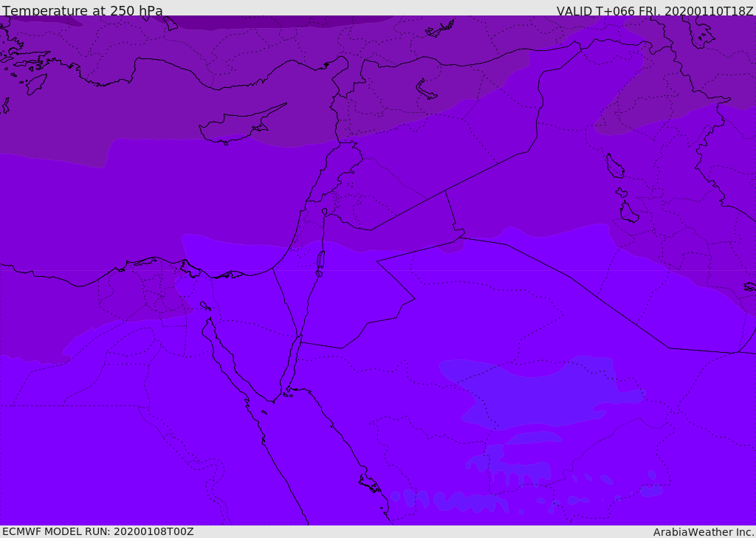
Task: Click the 'Temperature at 250 hPa' title text
Action: [83, 10]
